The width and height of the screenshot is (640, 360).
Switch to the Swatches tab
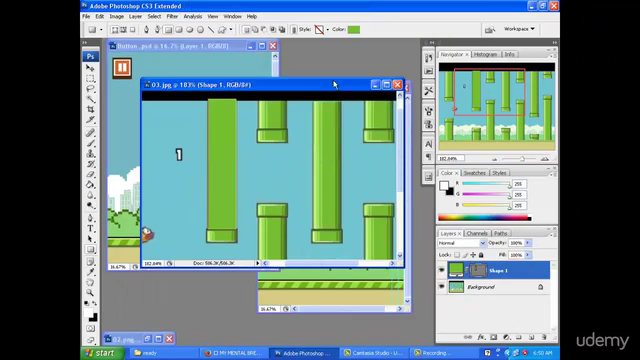tap(474, 173)
